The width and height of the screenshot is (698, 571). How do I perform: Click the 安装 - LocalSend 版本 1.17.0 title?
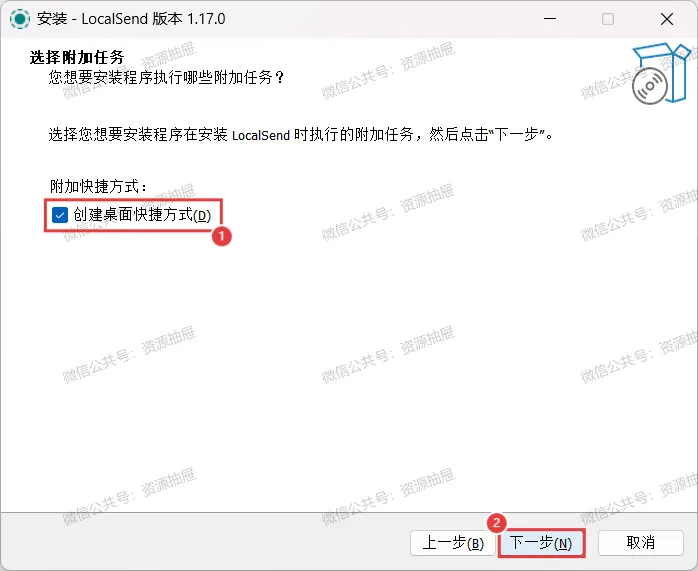coord(131,19)
